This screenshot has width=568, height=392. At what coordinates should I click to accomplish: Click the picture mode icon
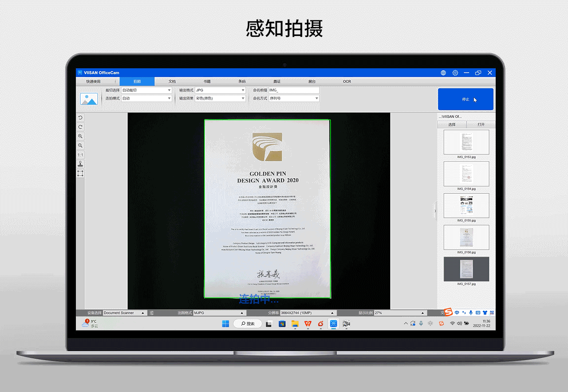pos(89,98)
